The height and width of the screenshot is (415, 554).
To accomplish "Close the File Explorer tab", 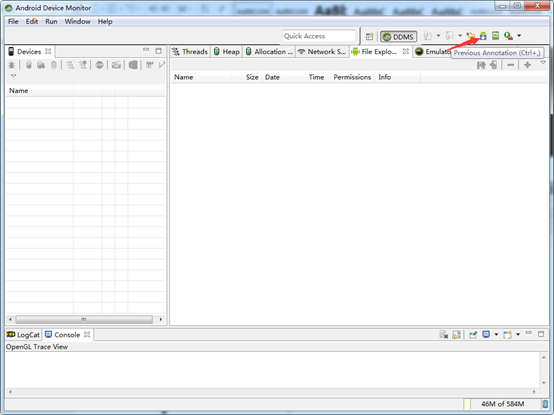I will [x=406, y=51].
